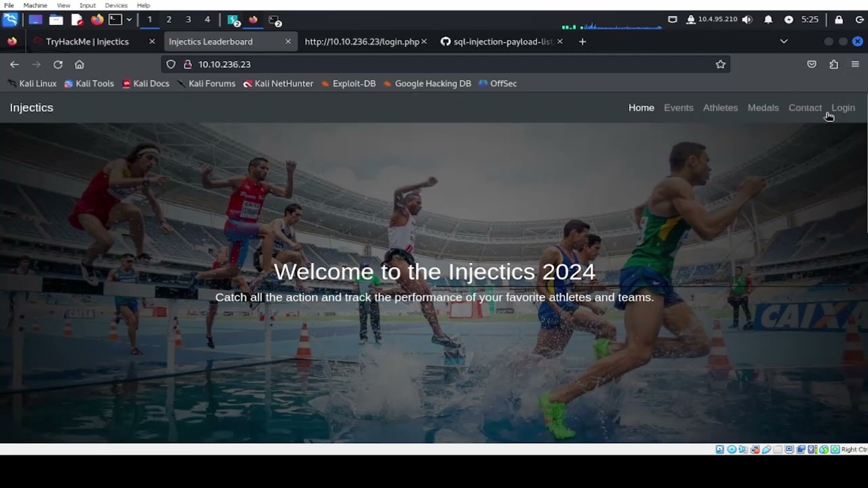
Task: Open a new browser tab
Action: coord(582,41)
